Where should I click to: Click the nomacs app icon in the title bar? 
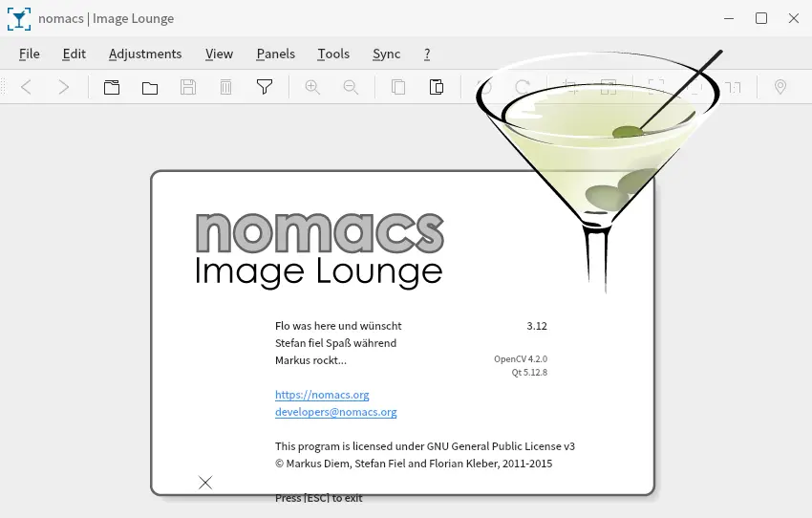[19, 19]
